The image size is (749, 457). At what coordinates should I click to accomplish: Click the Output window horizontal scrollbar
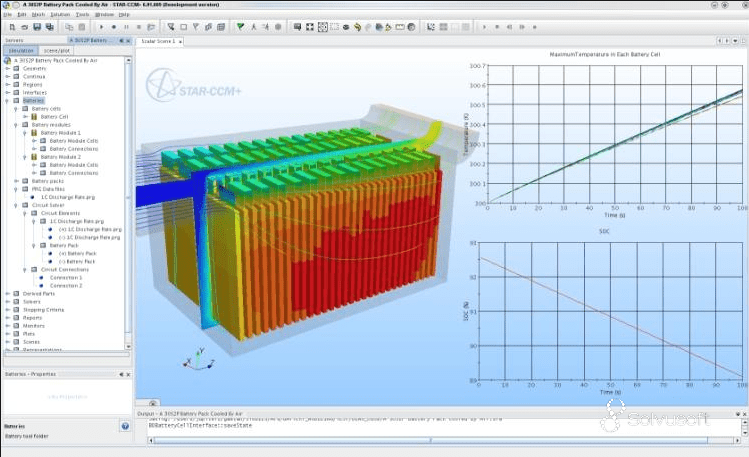tap(430, 440)
